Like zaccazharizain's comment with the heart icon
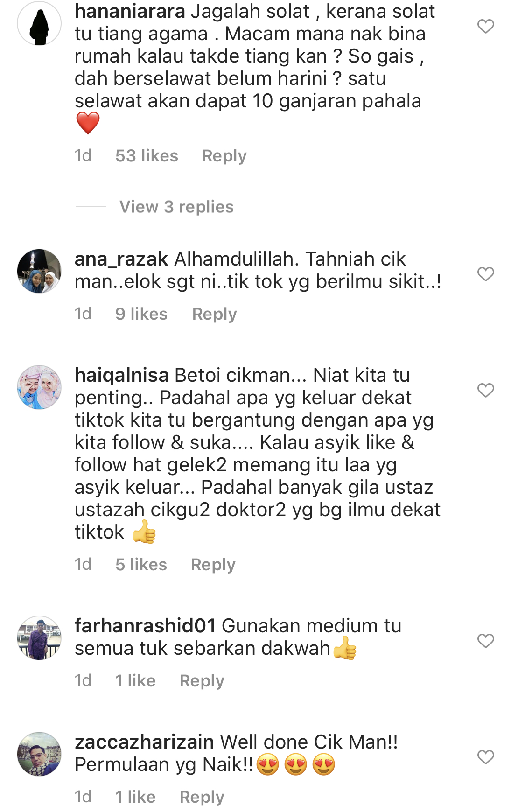The height and width of the screenshot is (812, 525). [485, 757]
